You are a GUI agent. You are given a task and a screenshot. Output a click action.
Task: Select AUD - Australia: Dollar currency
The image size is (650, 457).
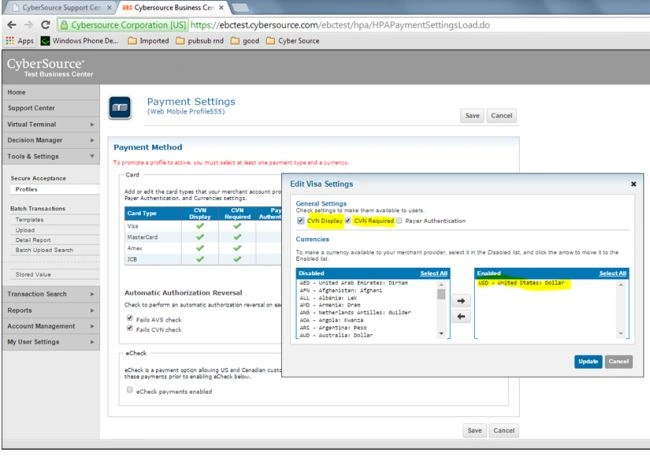[x=336, y=335]
